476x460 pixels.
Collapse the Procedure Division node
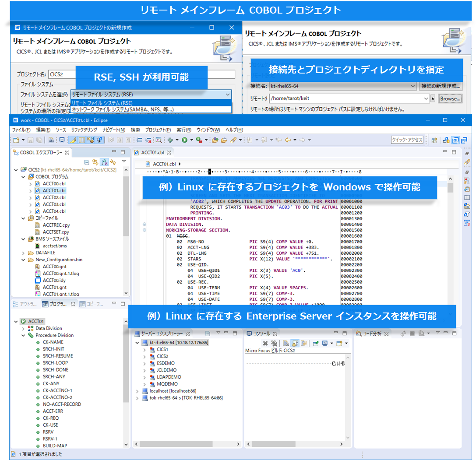[x=23, y=335]
